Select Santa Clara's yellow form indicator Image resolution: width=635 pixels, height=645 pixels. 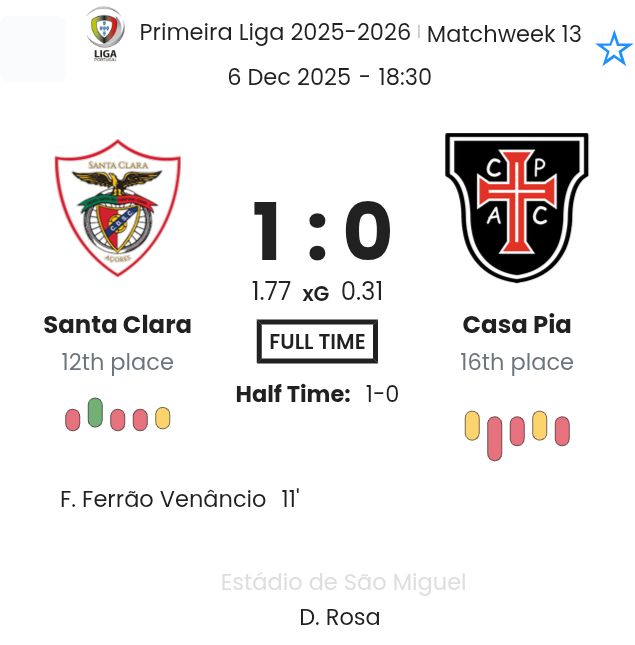(163, 418)
